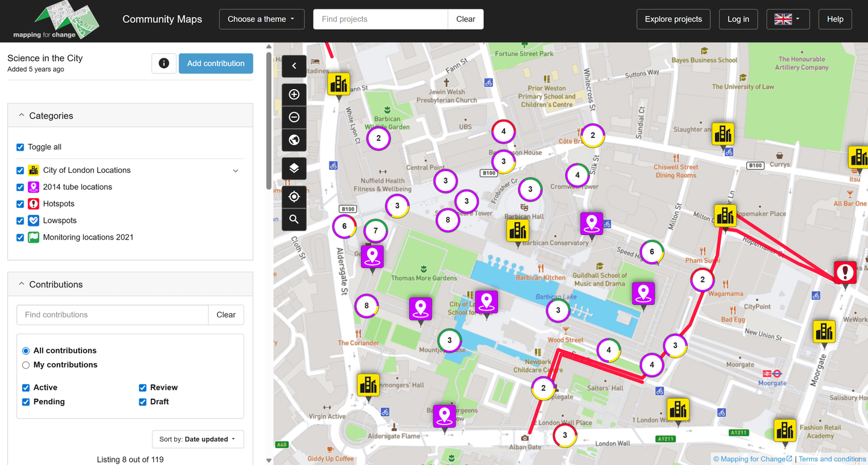Click the Terms and conditions link
Image resolution: width=868 pixels, height=465 pixels.
(832, 458)
